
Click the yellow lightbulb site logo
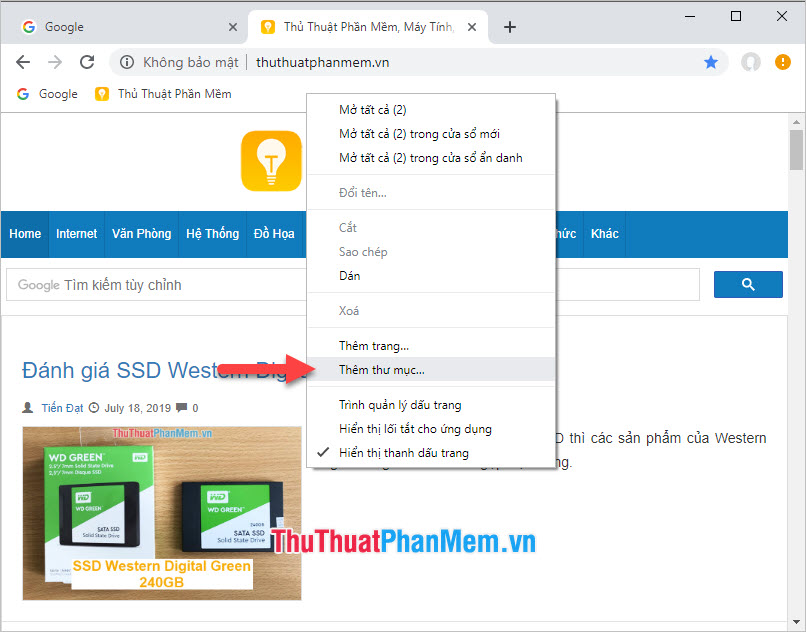[x=271, y=161]
